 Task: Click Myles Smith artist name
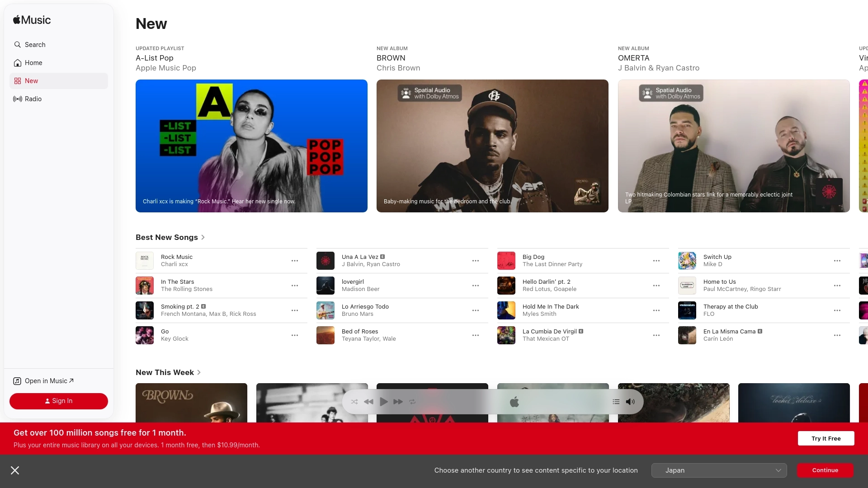(539, 314)
